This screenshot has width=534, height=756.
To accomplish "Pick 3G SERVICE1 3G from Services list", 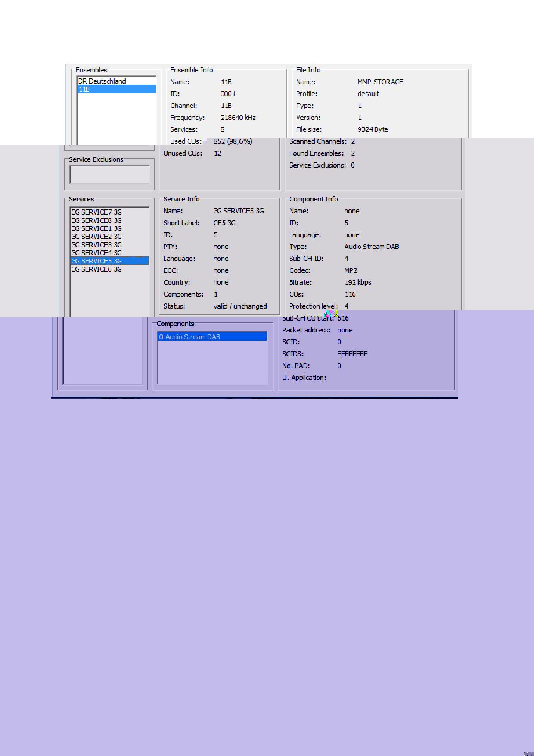I will point(96,228).
